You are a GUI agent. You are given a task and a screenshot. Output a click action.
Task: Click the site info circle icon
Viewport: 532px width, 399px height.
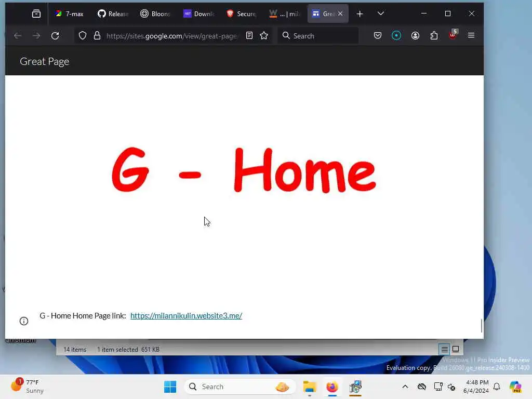point(24,321)
